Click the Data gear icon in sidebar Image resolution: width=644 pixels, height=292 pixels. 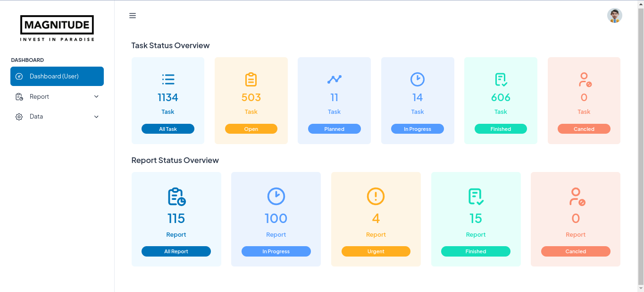19,117
